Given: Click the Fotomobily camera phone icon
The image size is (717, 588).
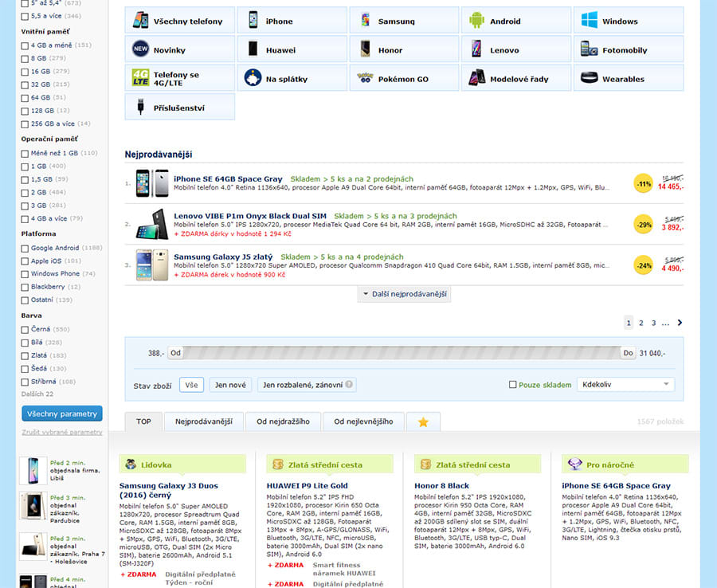Looking at the screenshot, I should [589, 49].
